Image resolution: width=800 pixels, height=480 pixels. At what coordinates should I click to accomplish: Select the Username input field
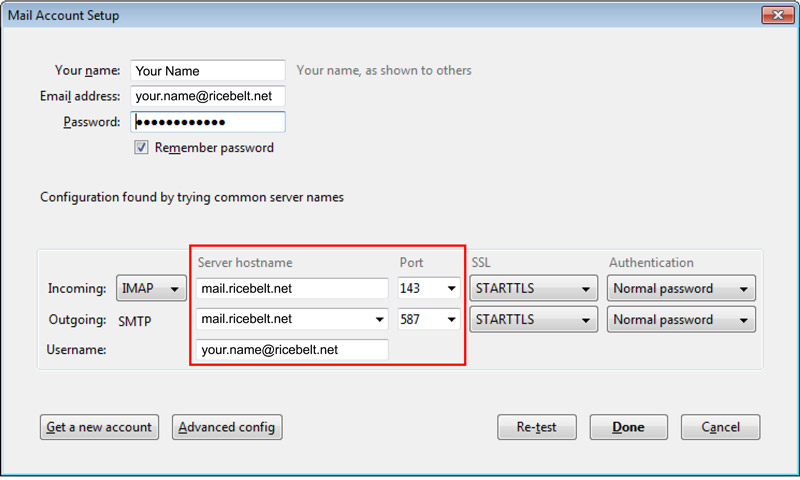tap(292, 350)
